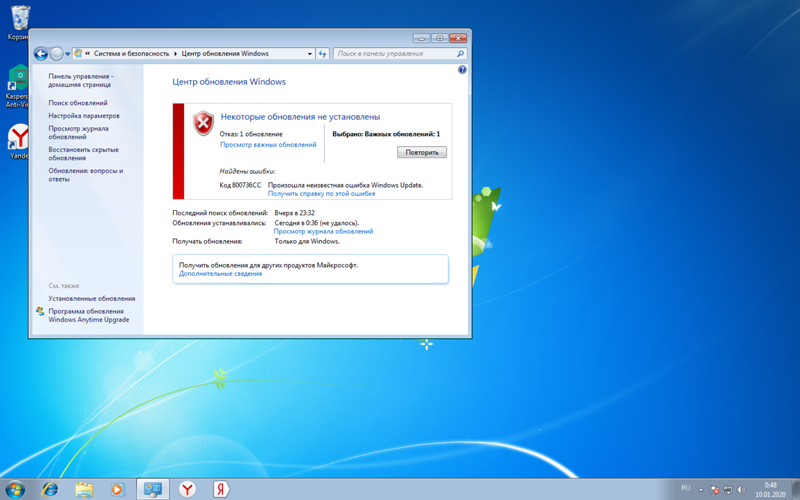
Task: Open Windows Explorer folder taskbar icon
Action: pos(84,489)
